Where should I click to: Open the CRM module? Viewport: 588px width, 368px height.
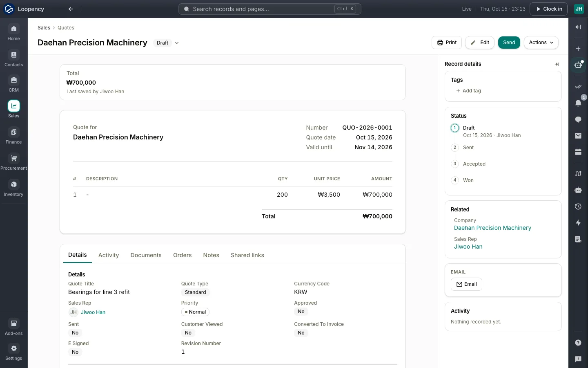click(x=13, y=84)
